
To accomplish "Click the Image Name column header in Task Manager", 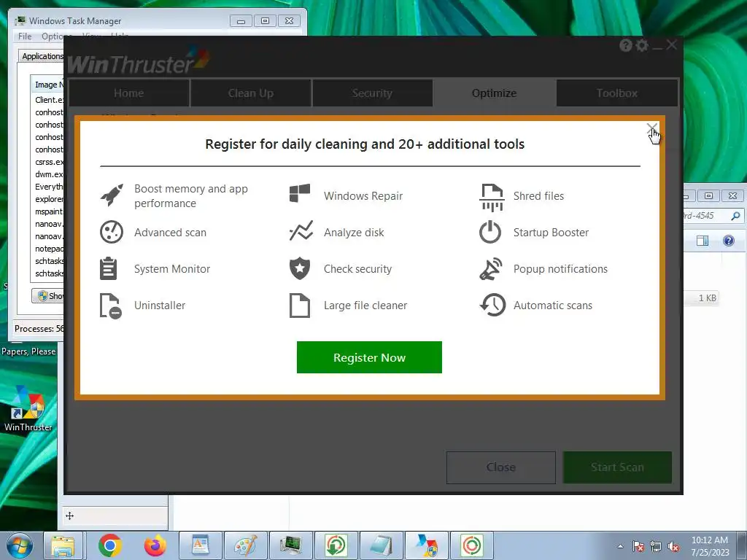I will click(47, 85).
